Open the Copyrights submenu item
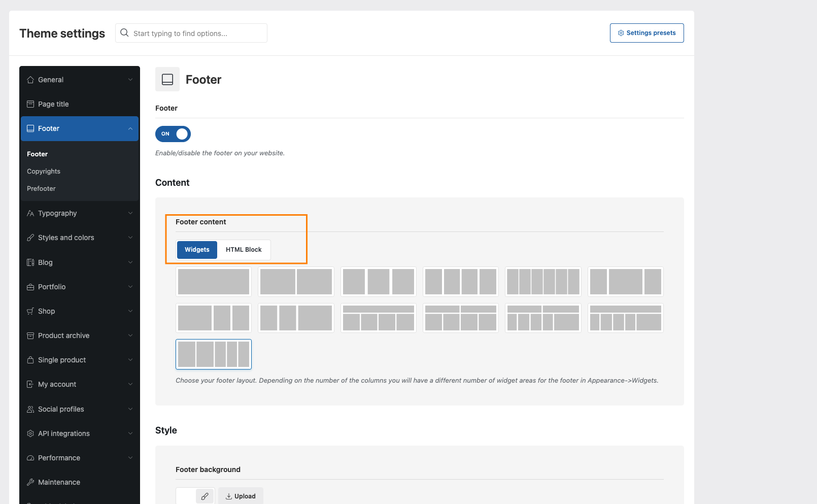This screenshot has width=817, height=504. 44,172
